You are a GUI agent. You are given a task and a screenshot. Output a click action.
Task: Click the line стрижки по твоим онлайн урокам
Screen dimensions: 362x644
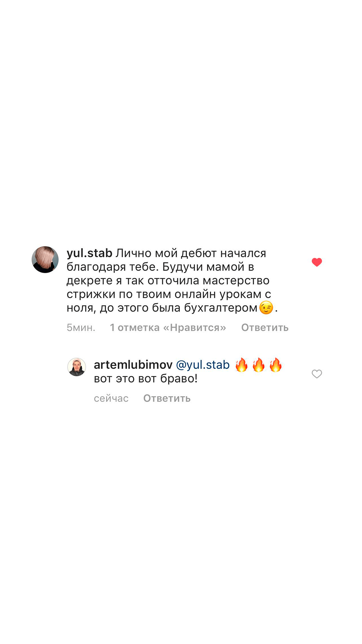(164, 294)
